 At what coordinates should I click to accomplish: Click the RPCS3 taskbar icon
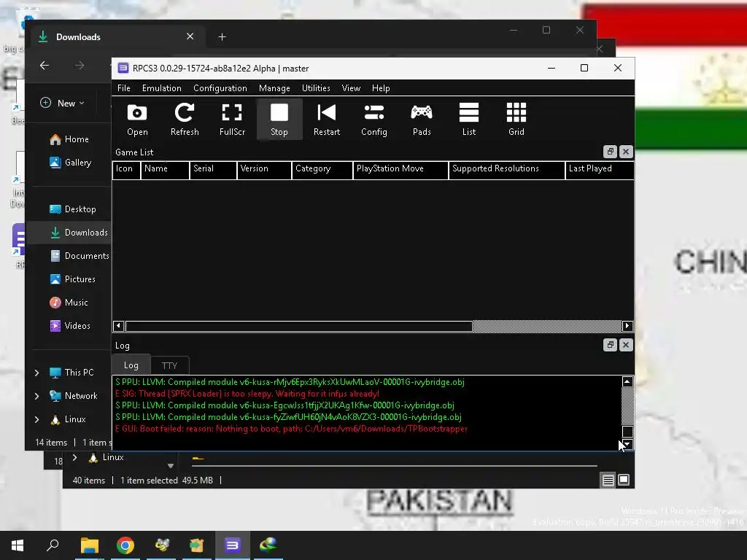[233, 545]
